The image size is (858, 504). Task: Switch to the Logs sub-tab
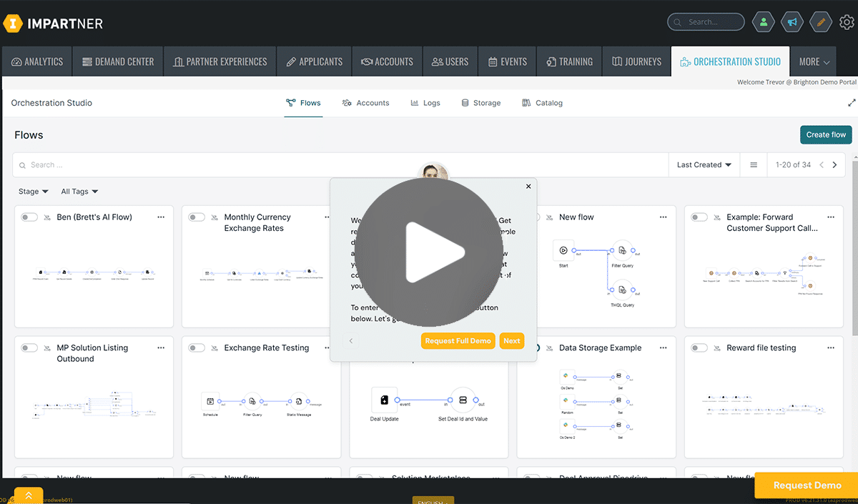point(425,103)
